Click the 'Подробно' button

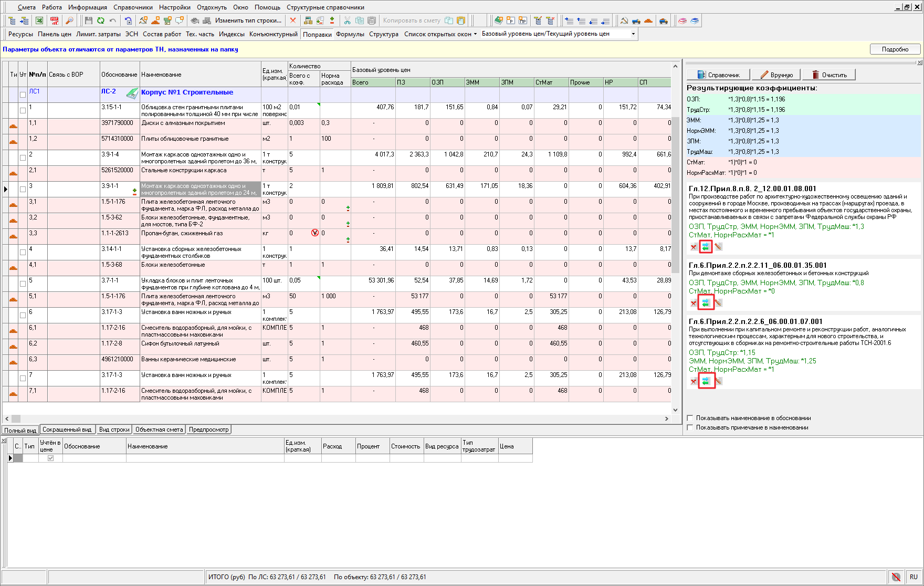coord(895,49)
